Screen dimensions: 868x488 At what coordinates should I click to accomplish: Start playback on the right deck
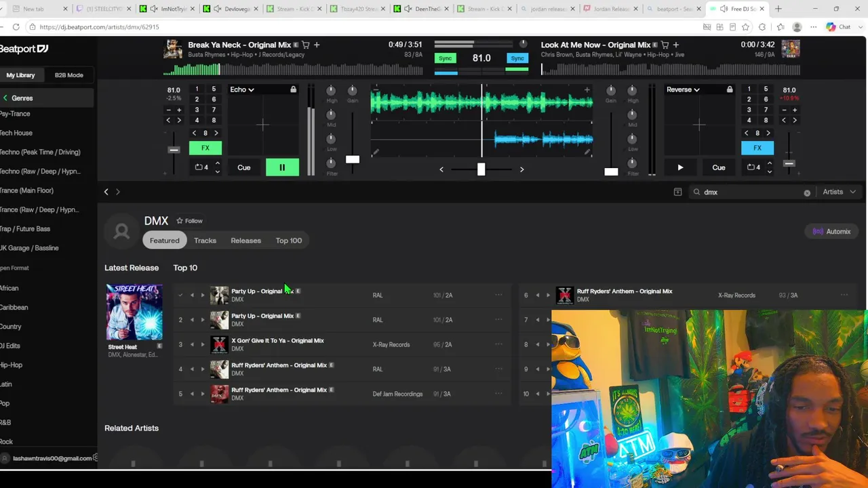[x=680, y=167]
